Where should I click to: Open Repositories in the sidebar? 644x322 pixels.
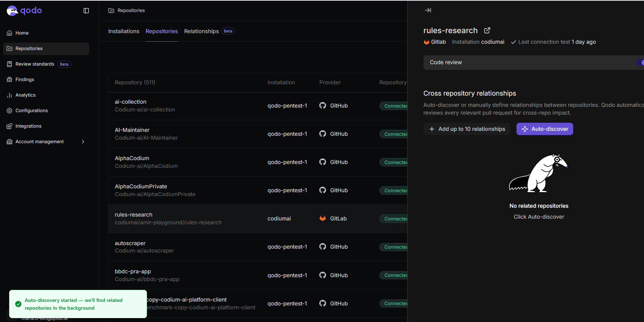46,49
